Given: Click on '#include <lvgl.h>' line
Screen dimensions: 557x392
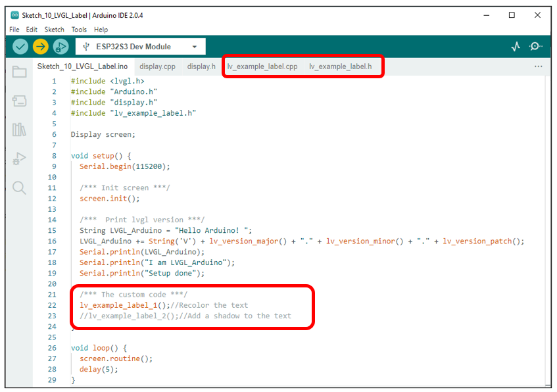Looking at the screenshot, I should click(x=107, y=81).
